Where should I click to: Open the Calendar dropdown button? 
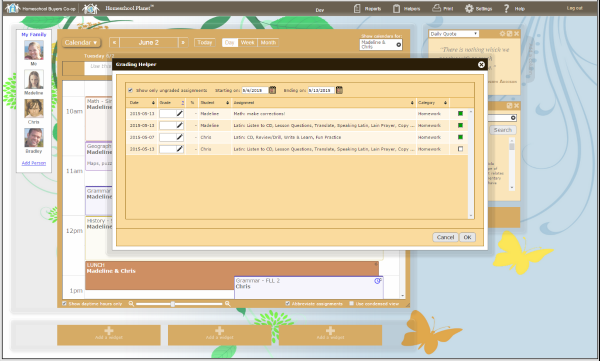(81, 42)
